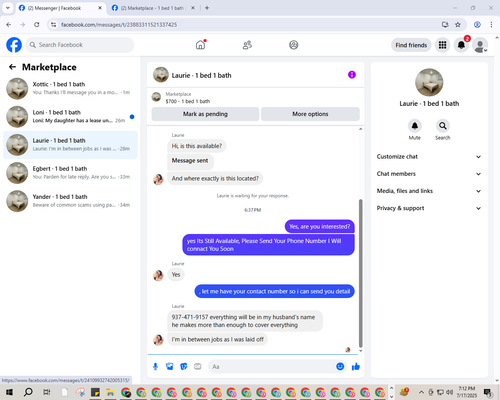Focus the Search Facebook field

tap(80, 45)
